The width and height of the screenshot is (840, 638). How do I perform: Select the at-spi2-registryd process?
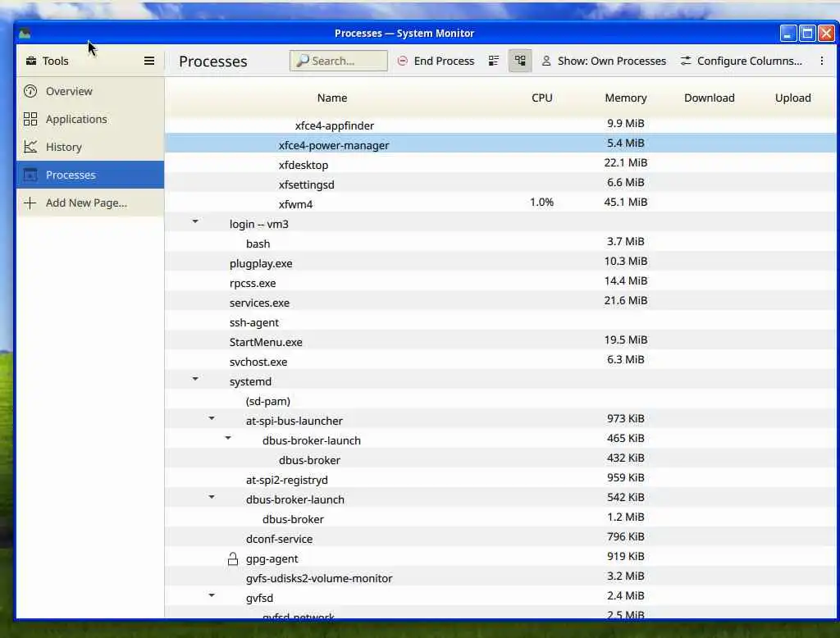pos(500,478)
